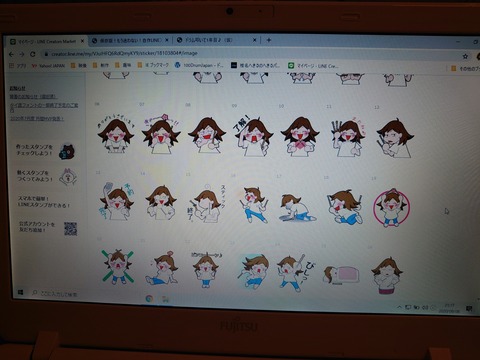Open the taskbar app next to Chrome
The height and width of the screenshot is (360, 480).
(x=165, y=299)
